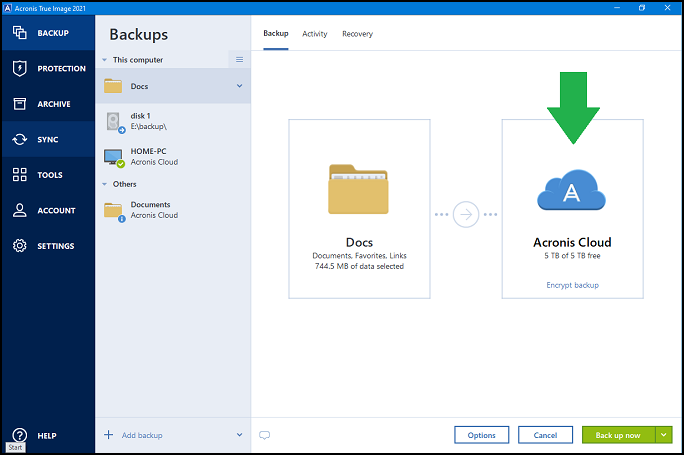Open the Account person icon
Screen dimensions: 684x455
[x=19, y=211]
